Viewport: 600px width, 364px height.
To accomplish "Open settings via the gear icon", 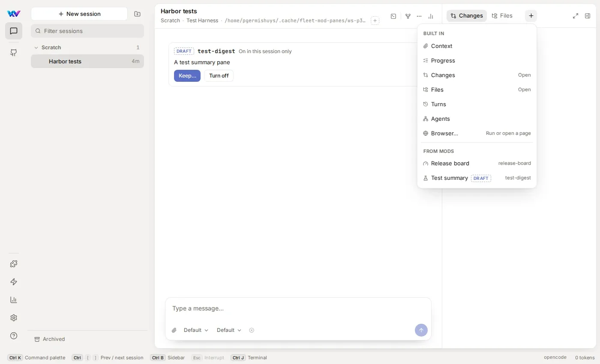I will [14, 318].
